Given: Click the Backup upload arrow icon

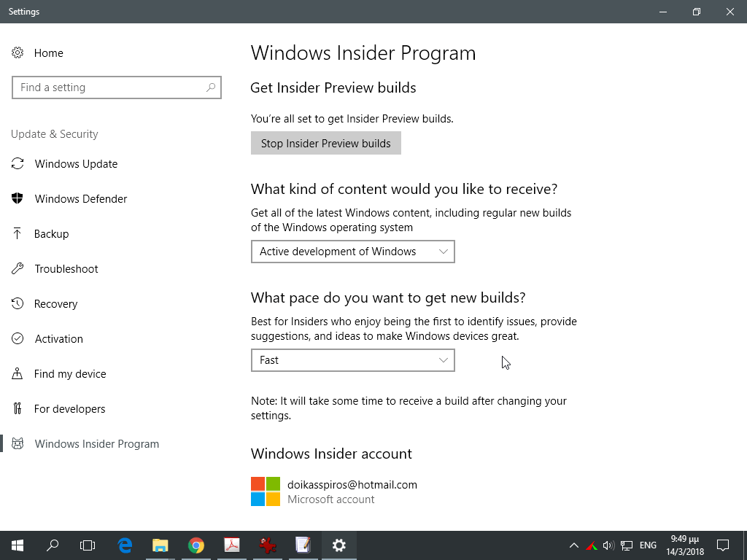Looking at the screenshot, I should click(x=18, y=234).
